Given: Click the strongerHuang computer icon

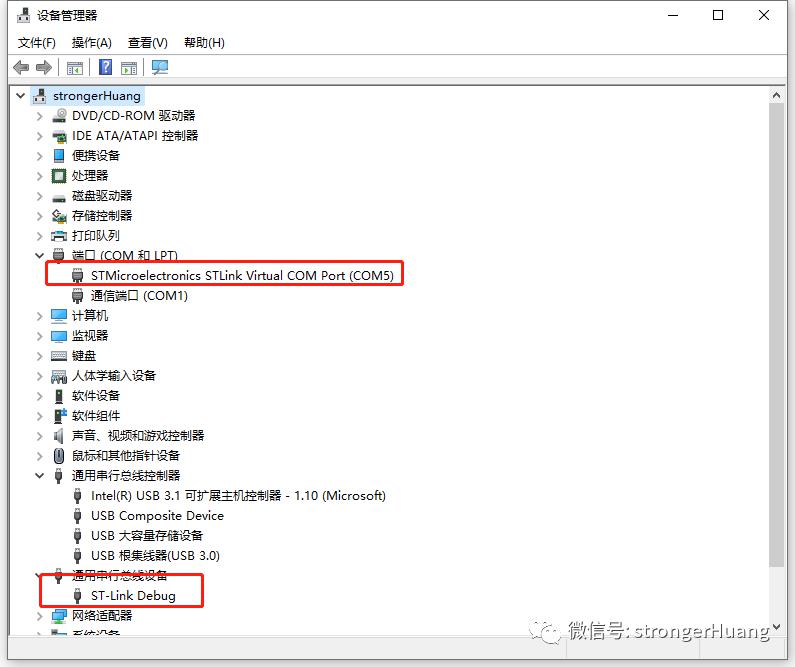Looking at the screenshot, I should click(40, 96).
